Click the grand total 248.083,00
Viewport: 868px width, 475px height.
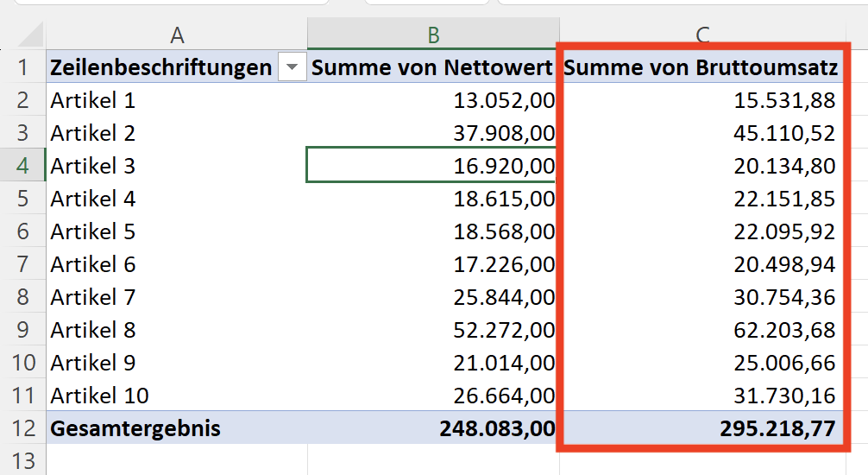pyautogui.click(x=433, y=427)
